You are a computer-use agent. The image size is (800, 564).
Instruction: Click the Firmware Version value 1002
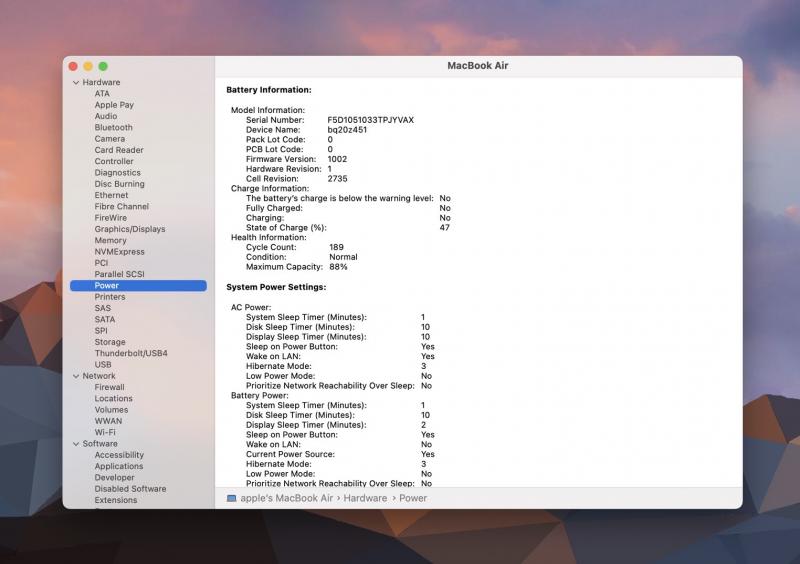pos(337,159)
